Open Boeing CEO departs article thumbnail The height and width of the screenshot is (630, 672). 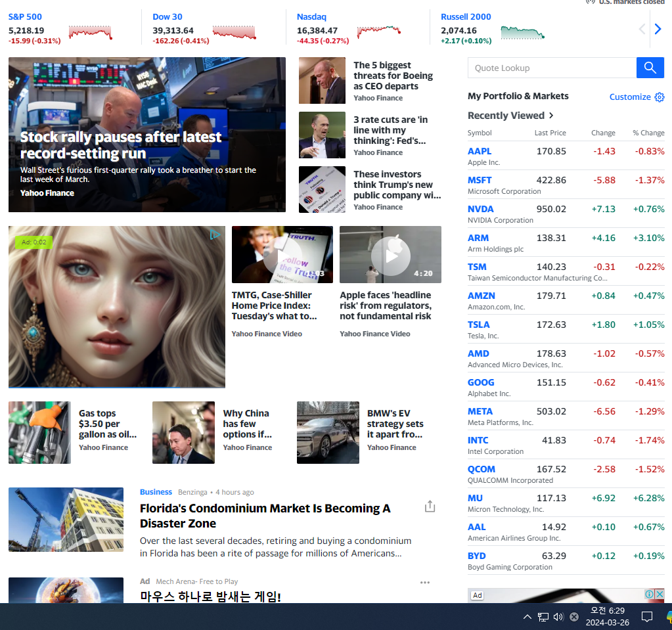pyautogui.click(x=322, y=81)
